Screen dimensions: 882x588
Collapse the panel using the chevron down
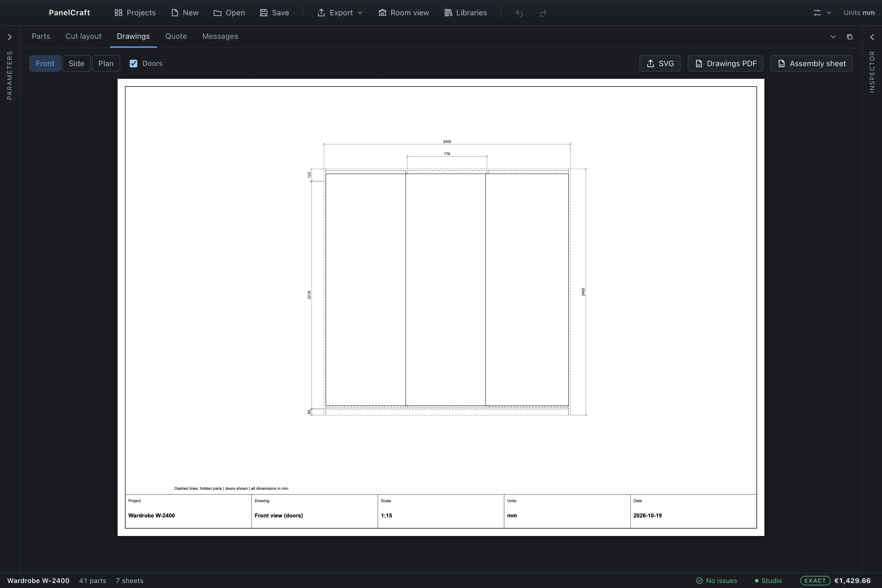click(x=833, y=37)
